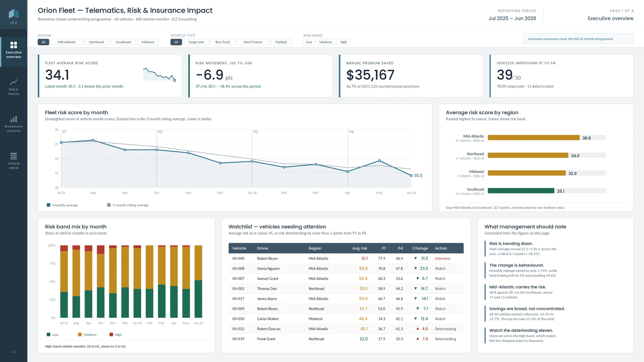The width and height of the screenshot is (644, 362).
Task: Filter region by Southeast
Action: pyautogui.click(x=123, y=42)
